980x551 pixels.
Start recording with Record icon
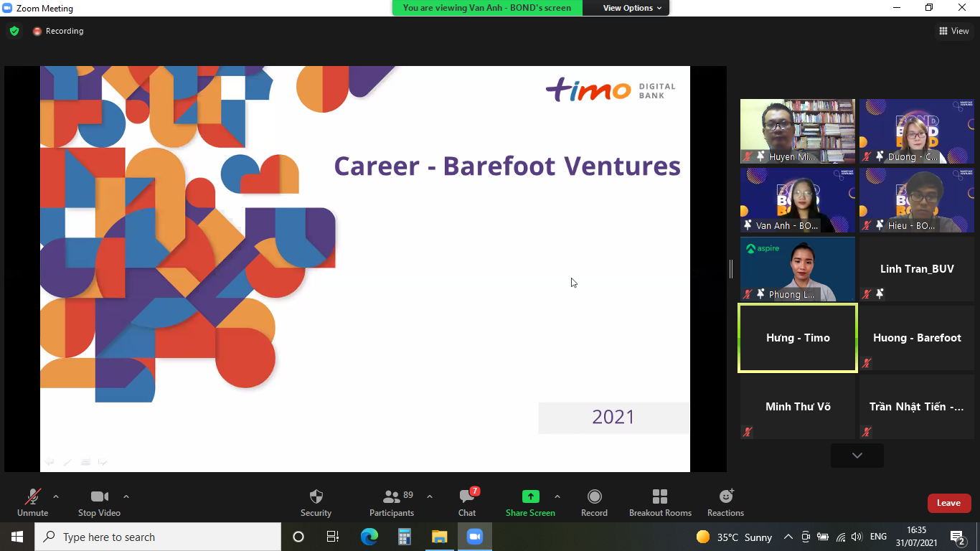click(x=594, y=496)
